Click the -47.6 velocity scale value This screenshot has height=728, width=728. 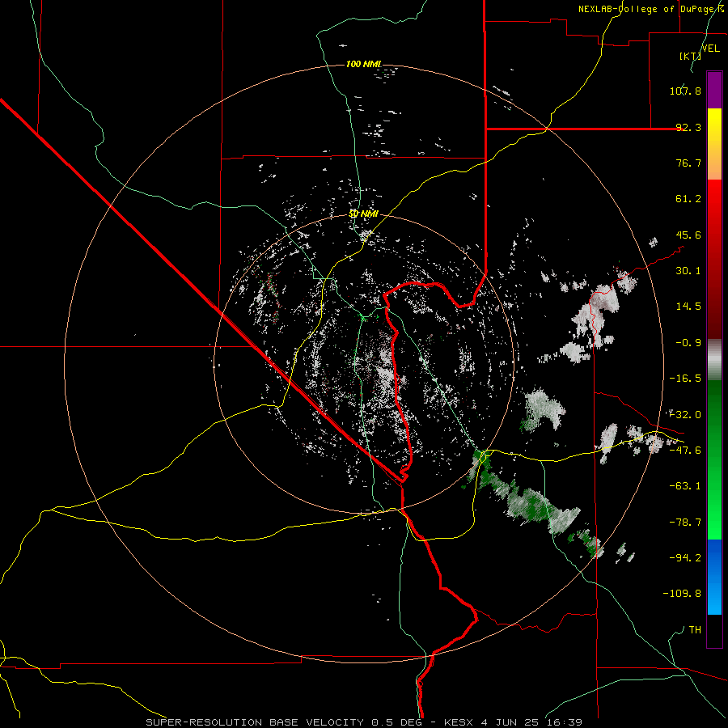pos(685,451)
